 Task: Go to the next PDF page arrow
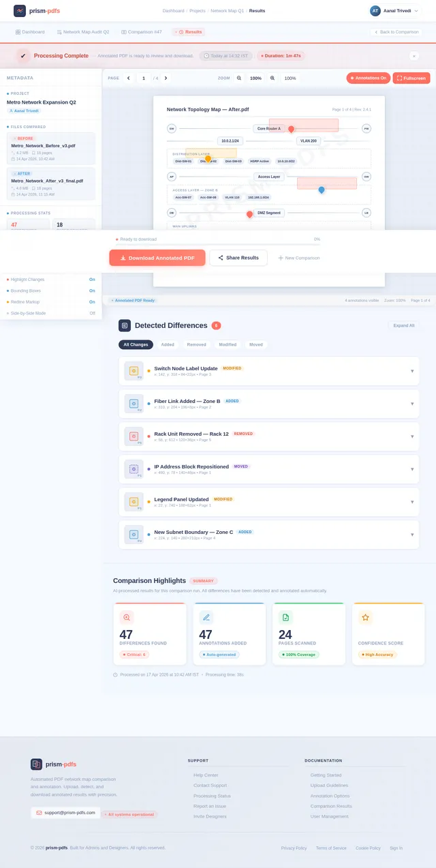click(x=166, y=78)
